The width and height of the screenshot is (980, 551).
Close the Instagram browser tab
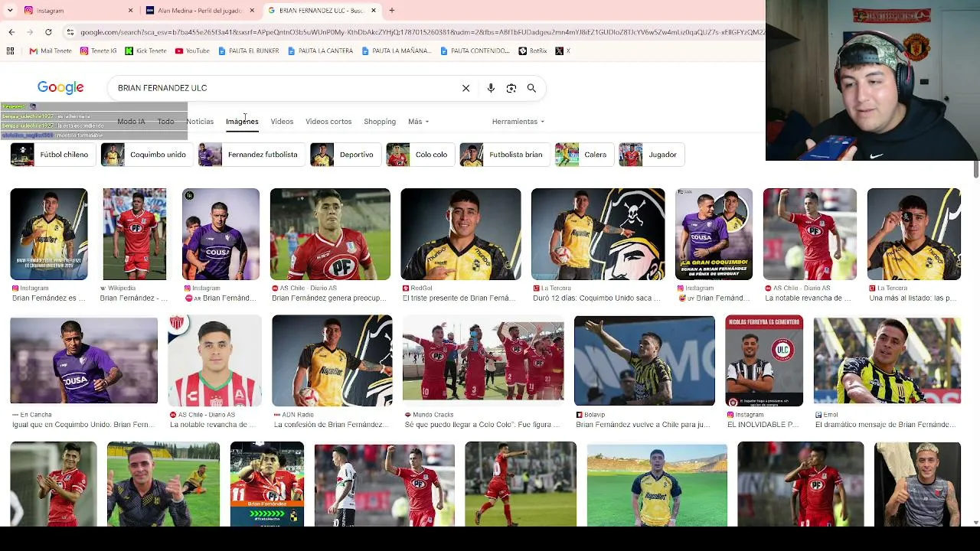pyautogui.click(x=130, y=11)
